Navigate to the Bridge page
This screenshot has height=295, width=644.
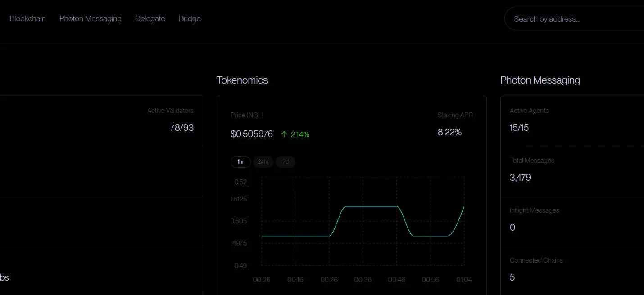[190, 18]
